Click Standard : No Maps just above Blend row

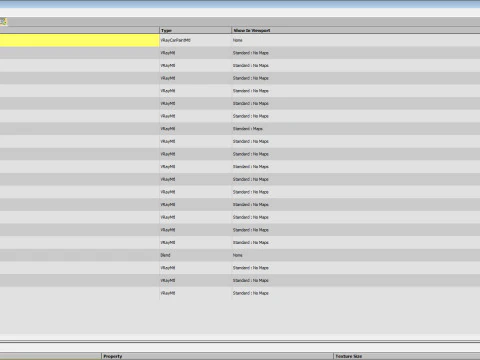[x=251, y=243]
